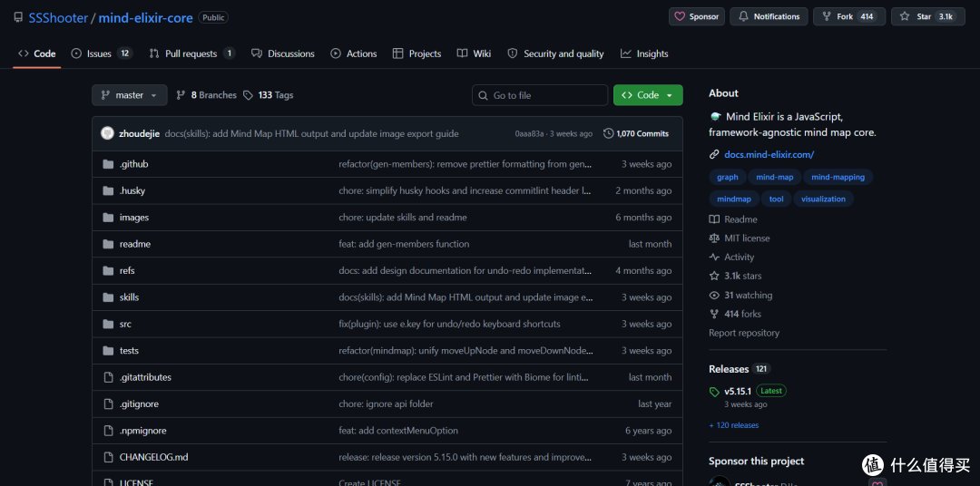This screenshot has height=486, width=980.
Task: Open the Pull requests tab
Action: pos(191,53)
